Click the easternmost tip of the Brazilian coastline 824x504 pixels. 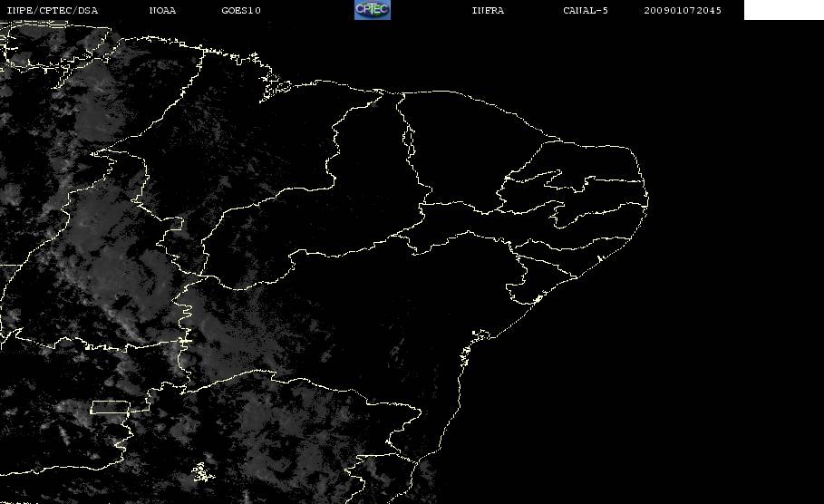coord(647,199)
